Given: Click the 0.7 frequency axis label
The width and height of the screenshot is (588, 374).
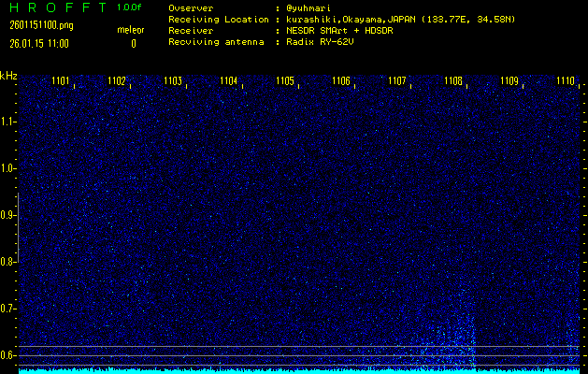Looking at the screenshot, I should (8, 308).
